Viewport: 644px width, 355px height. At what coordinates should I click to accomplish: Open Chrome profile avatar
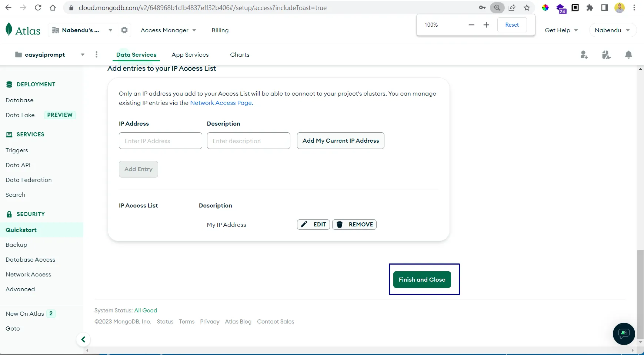tap(620, 7)
